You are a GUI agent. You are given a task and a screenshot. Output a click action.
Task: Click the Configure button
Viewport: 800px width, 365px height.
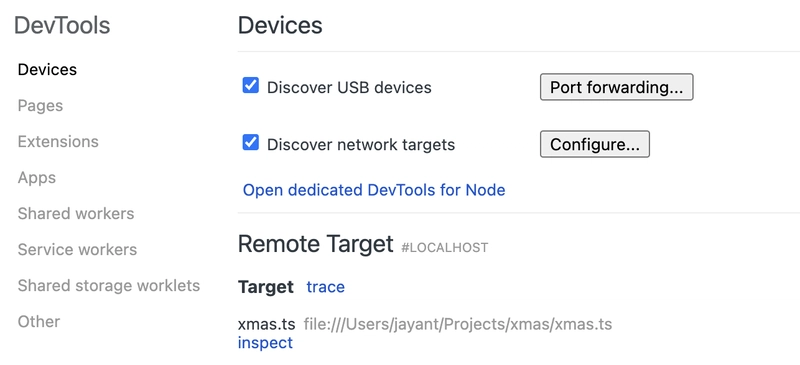[x=594, y=144]
